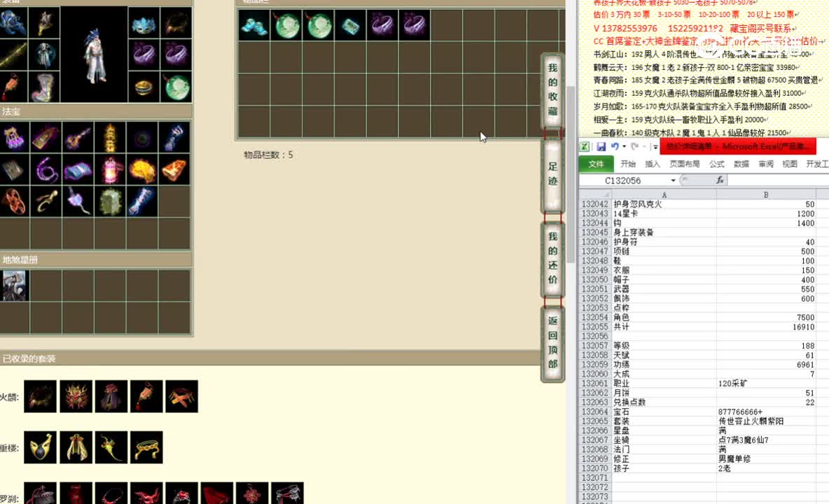Click the cell reading 120采矿
Viewport: 829px width, 504px height.
tap(766, 384)
